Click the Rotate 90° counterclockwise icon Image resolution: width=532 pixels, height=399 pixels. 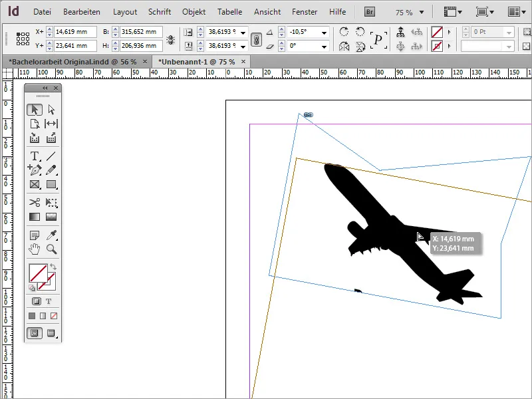[360, 32]
